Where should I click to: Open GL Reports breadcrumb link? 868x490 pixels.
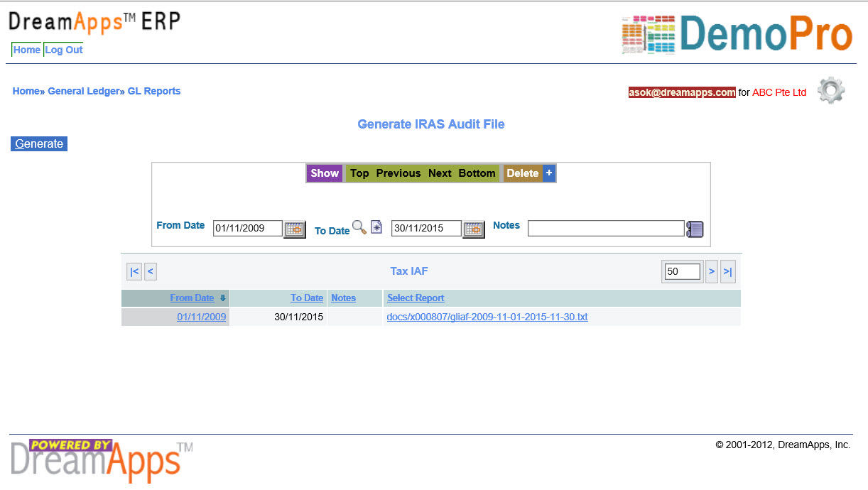point(154,91)
